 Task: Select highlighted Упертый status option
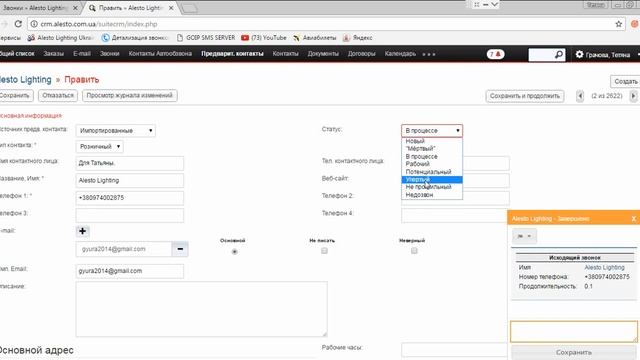point(432,180)
